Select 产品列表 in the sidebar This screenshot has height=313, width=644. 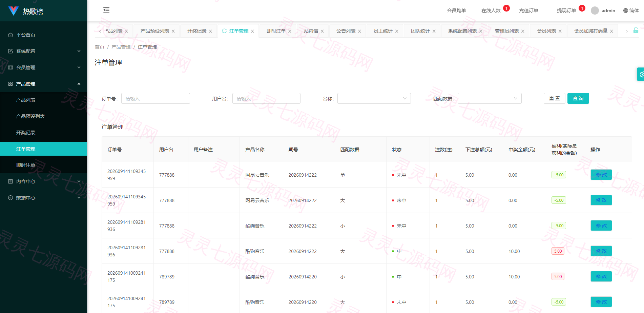coord(43,100)
